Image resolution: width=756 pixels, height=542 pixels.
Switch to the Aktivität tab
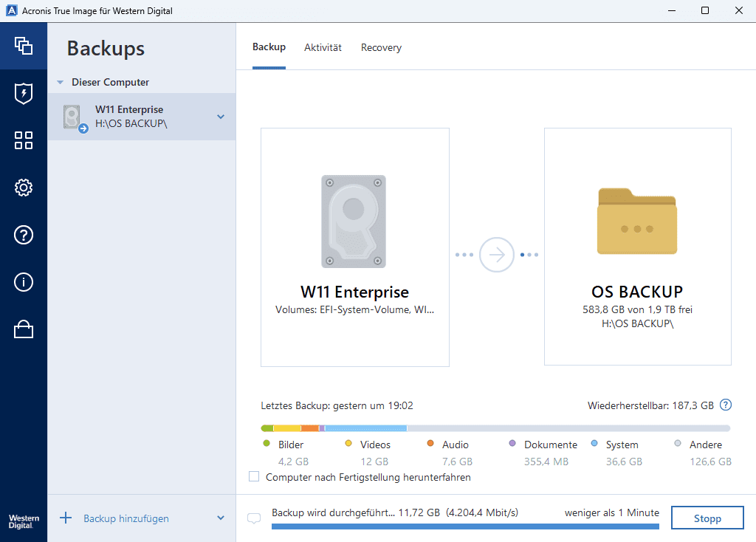coord(323,48)
